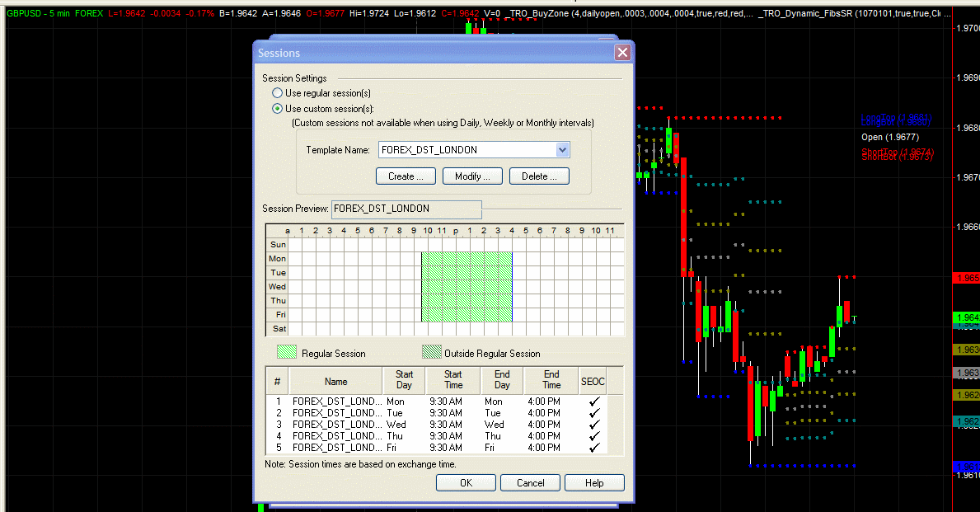Click the Create... button

click(x=406, y=176)
